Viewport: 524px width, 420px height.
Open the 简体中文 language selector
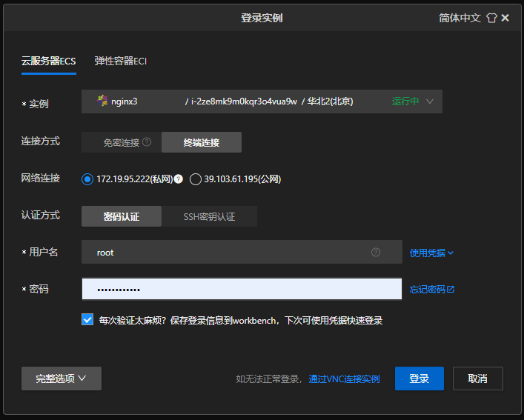[x=460, y=18]
